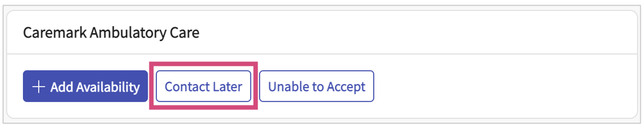The height and width of the screenshot is (127, 644).
Task: Click the plus icon on Add Availability
Action: click(x=39, y=87)
